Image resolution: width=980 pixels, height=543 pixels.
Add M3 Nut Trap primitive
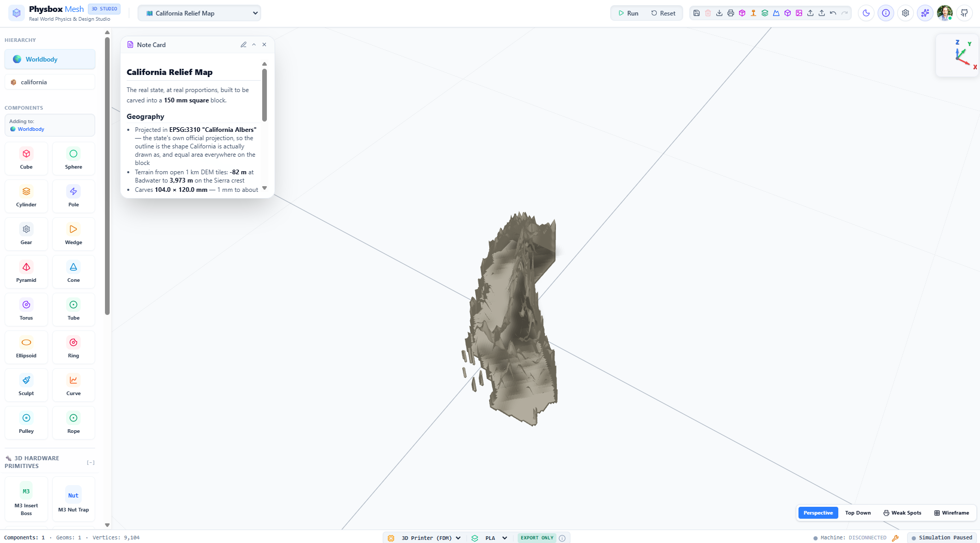tap(73, 499)
